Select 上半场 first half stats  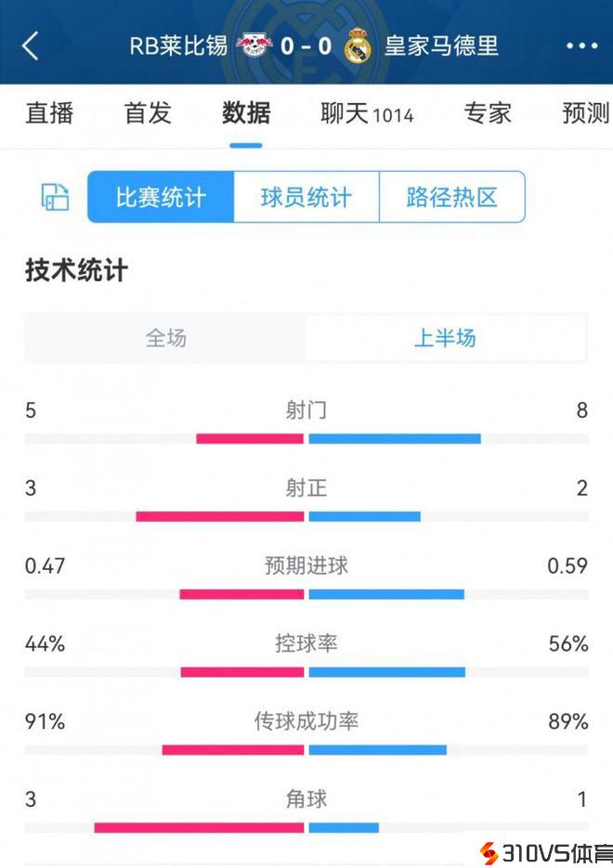[x=445, y=338]
